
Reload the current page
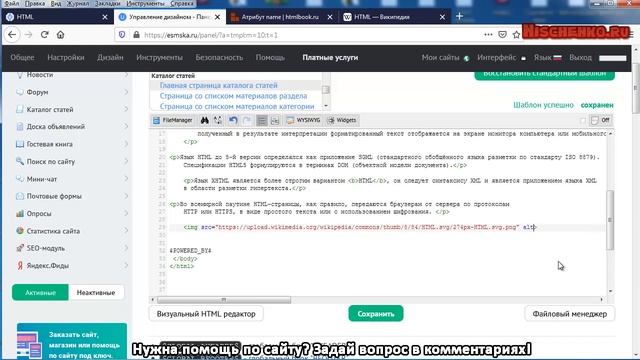[x=44, y=35]
